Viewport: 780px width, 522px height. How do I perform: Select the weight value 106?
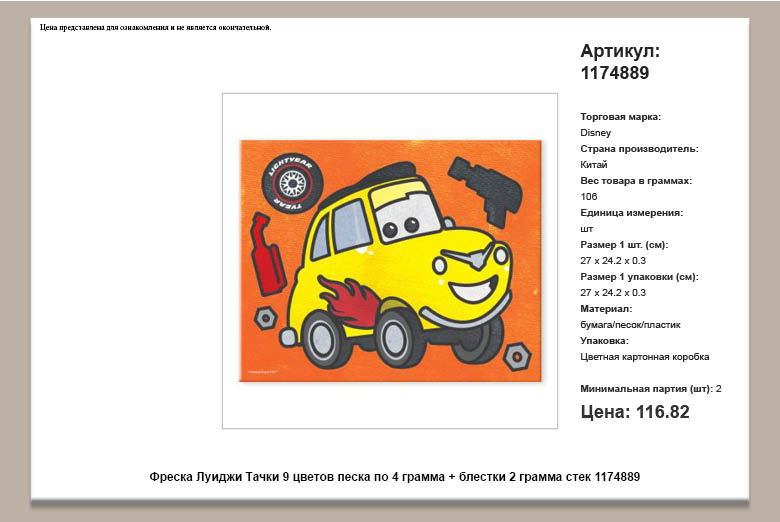point(588,197)
